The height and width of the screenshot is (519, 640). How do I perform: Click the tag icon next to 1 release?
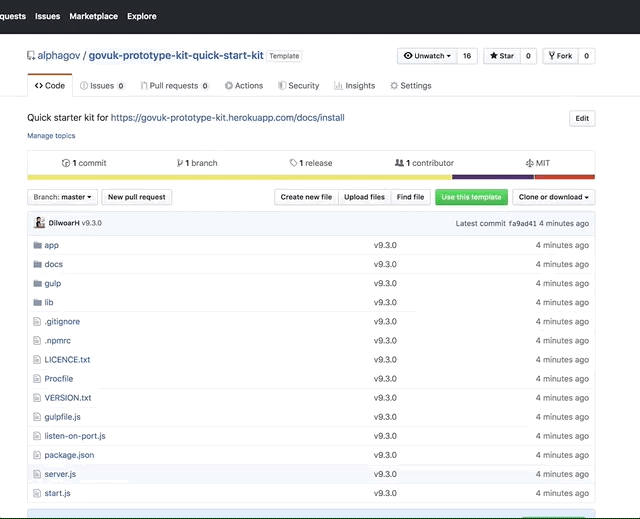293,163
